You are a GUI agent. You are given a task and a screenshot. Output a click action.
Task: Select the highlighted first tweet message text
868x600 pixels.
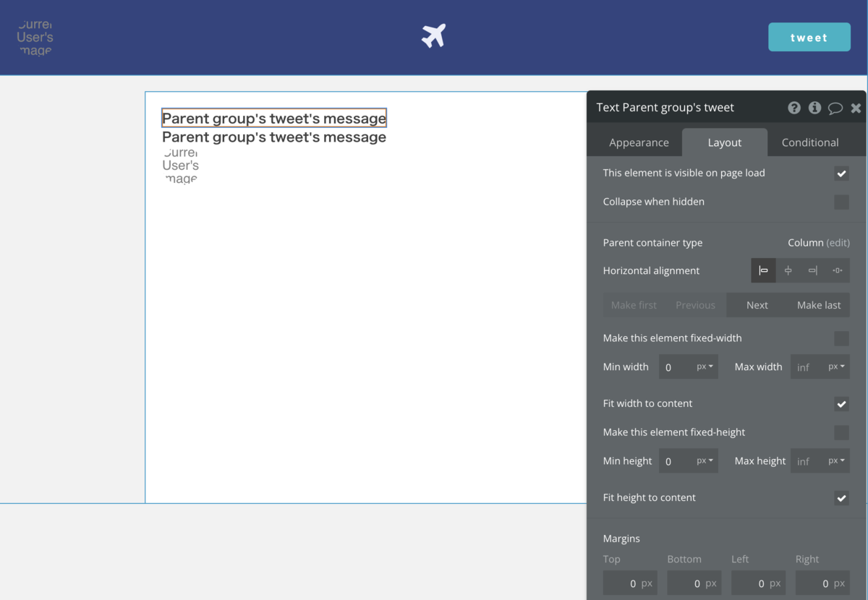coord(274,118)
